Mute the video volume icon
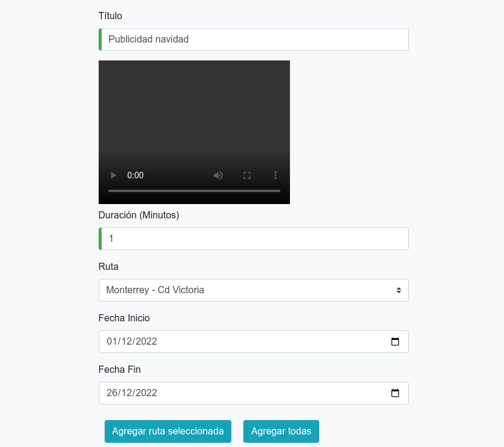Screen dimensions: 504x447 pyautogui.click(x=218, y=175)
